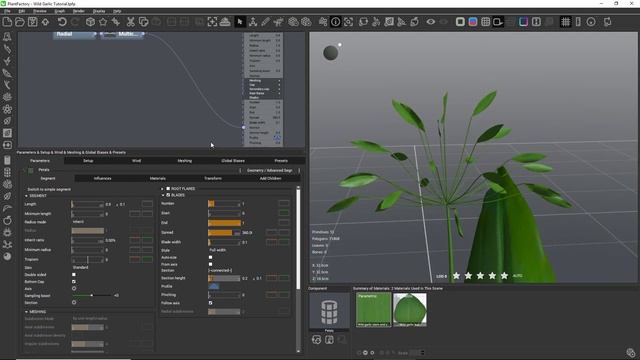
Task: Expand the ROOT FLARES section arrow
Action: (x=162, y=189)
